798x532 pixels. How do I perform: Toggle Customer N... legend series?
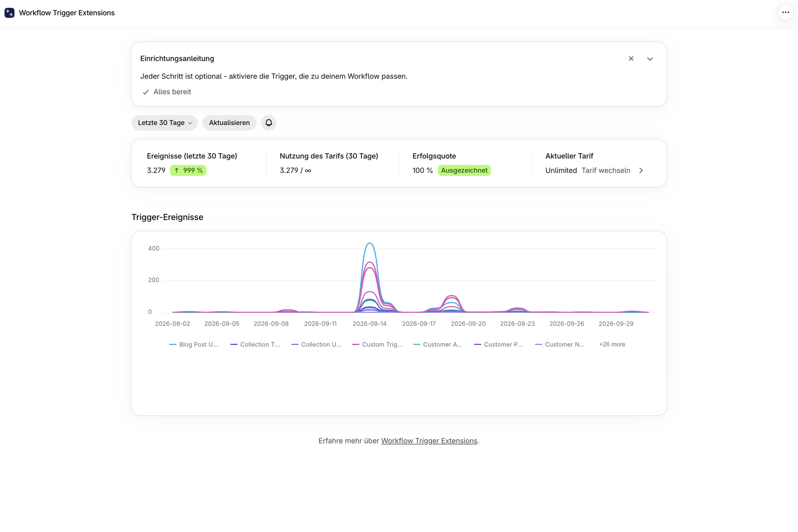[x=560, y=345]
